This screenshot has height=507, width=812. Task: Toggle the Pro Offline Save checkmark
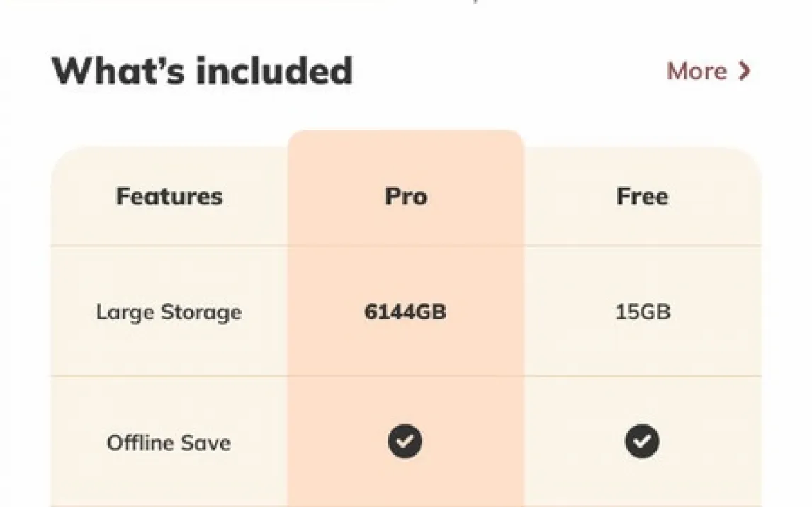coord(405,442)
